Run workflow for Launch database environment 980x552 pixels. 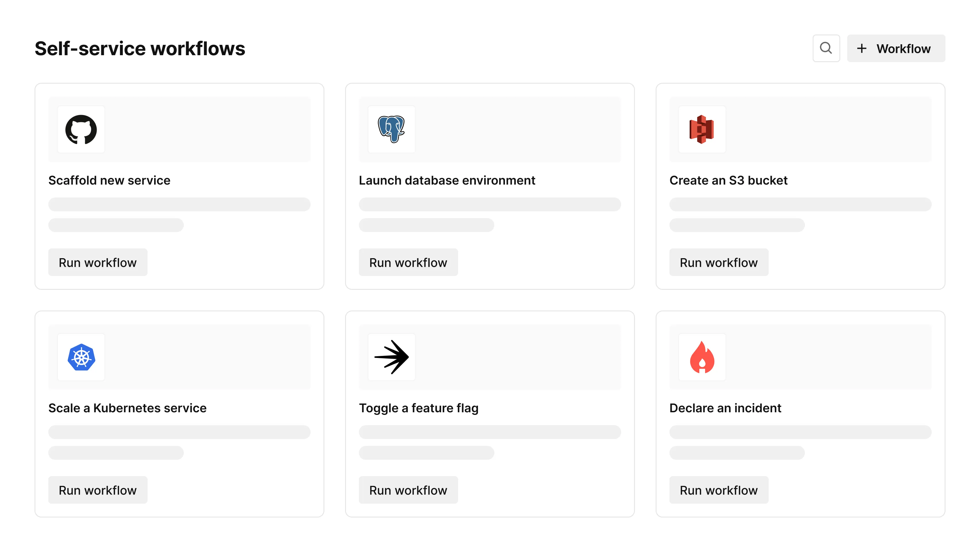[408, 262]
